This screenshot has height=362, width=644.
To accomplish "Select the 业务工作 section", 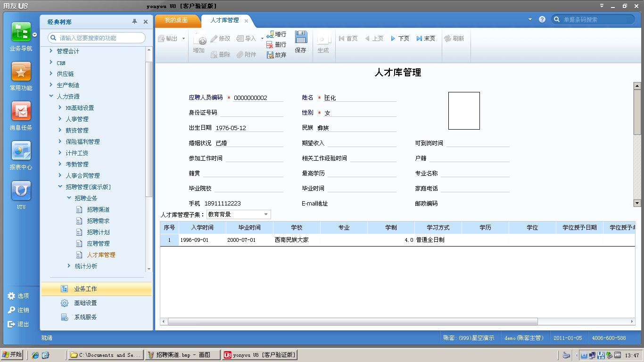I will (x=96, y=289).
